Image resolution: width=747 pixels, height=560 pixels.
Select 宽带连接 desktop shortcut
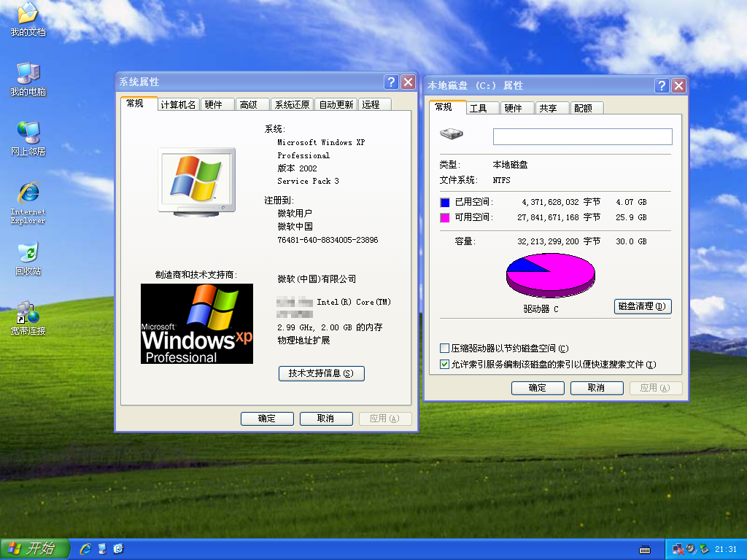pos(28,318)
